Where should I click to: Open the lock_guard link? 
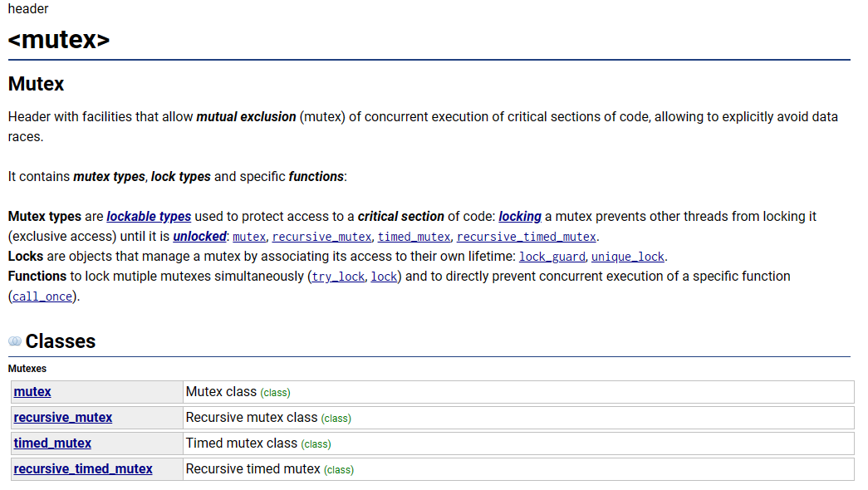pyautogui.click(x=552, y=257)
